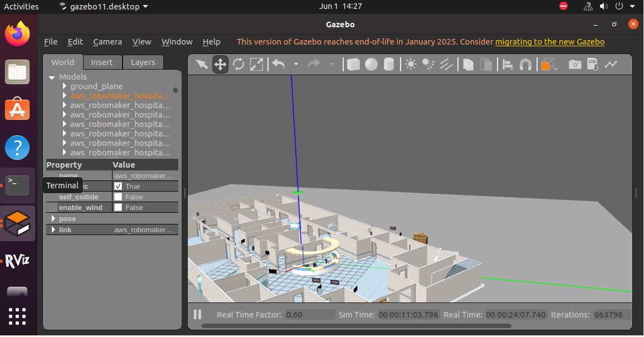644x337 pixels.
Task: Expand the ground_plane model node
Action: (65, 86)
